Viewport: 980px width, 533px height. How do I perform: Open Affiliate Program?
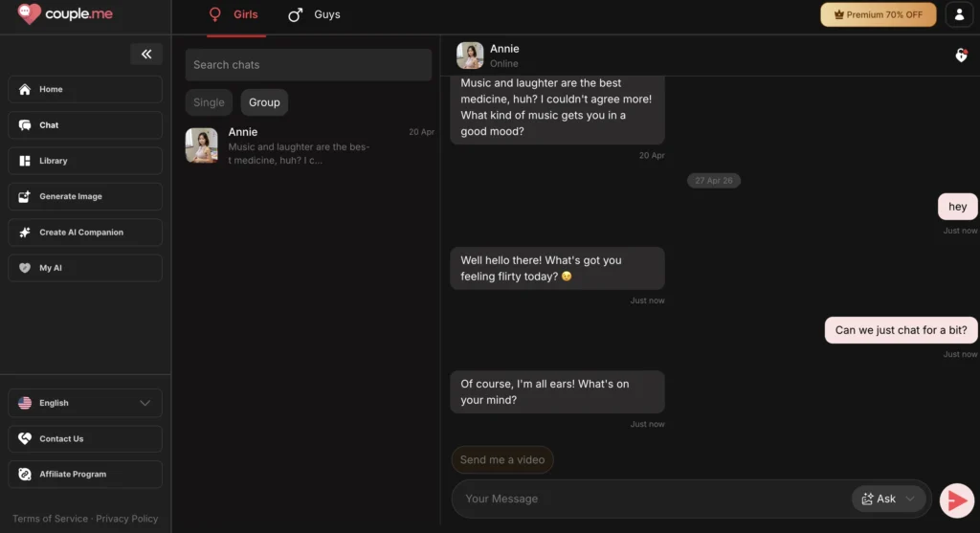tap(85, 475)
